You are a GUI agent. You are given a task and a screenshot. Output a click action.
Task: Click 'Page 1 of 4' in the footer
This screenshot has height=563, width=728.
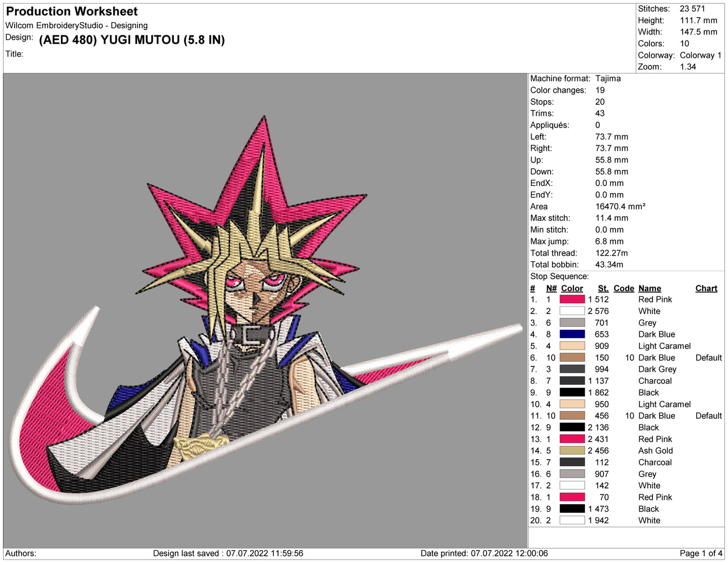(x=701, y=553)
